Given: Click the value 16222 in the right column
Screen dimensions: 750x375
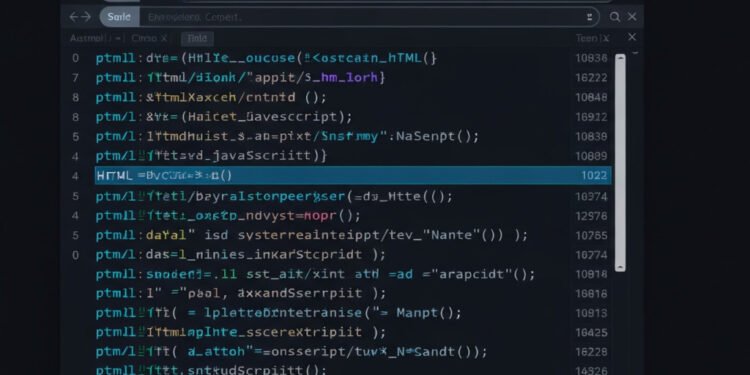Looking at the screenshot, I should pyautogui.click(x=591, y=78).
